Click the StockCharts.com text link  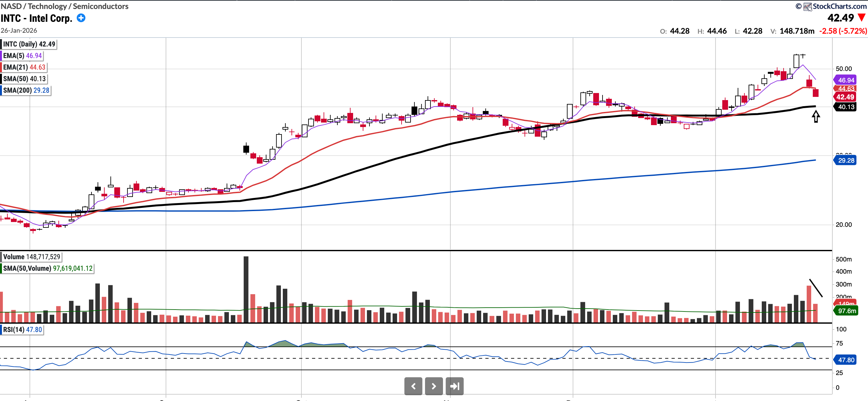839,6
